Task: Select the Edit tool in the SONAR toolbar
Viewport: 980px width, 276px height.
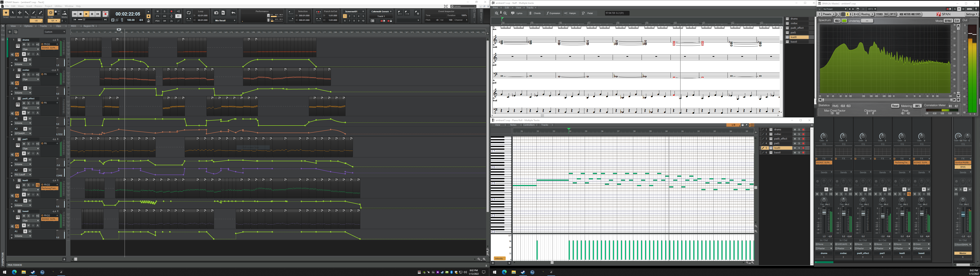Action: coord(27,13)
